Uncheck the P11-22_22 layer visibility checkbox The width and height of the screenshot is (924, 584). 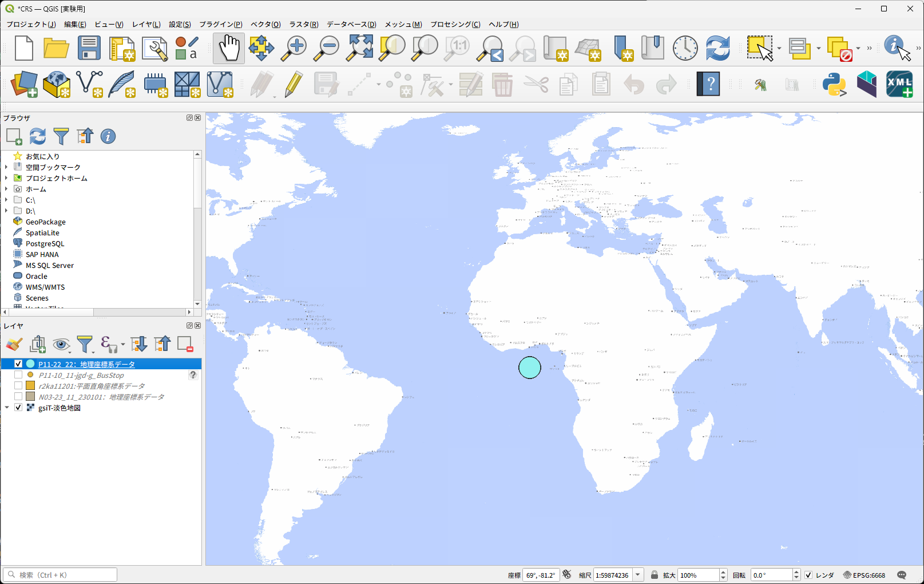point(18,364)
